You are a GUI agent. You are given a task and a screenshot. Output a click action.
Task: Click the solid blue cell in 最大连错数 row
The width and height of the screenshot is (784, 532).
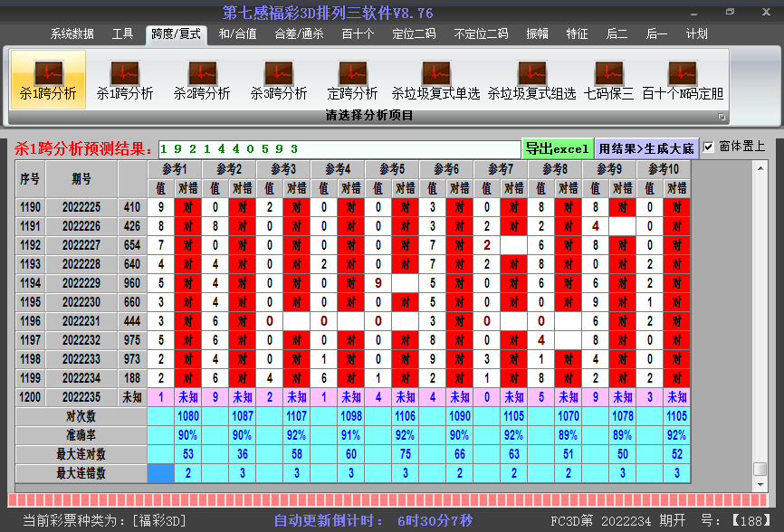tap(160, 473)
